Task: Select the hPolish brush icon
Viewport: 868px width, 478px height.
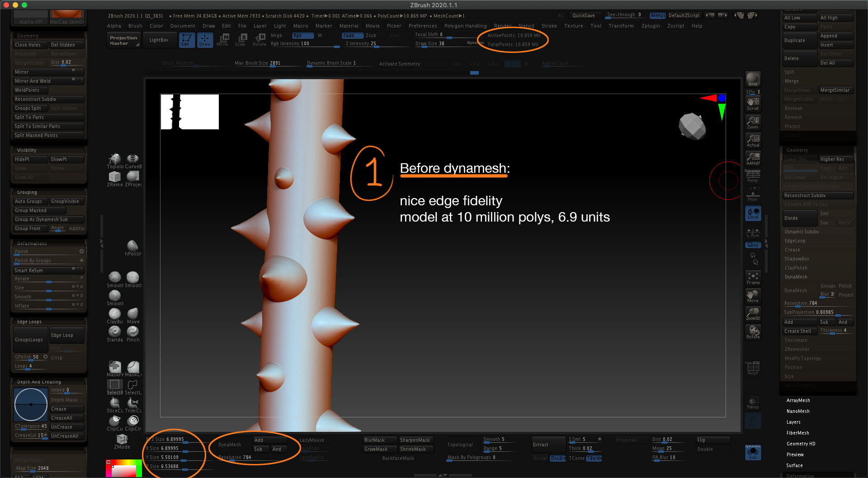Action: point(132,248)
